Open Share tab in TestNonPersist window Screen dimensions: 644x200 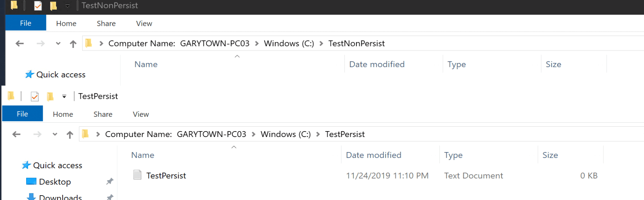(x=106, y=24)
